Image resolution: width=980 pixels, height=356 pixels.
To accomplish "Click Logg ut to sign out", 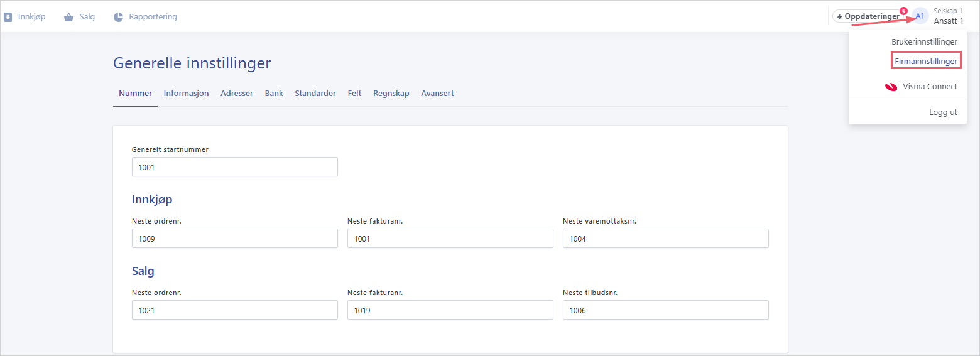I will tap(943, 112).
